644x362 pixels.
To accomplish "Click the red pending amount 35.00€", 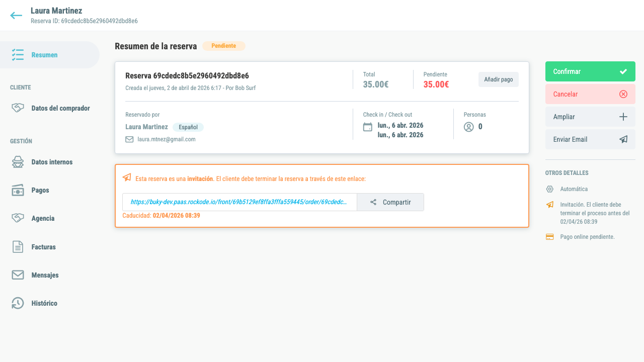I will (436, 84).
